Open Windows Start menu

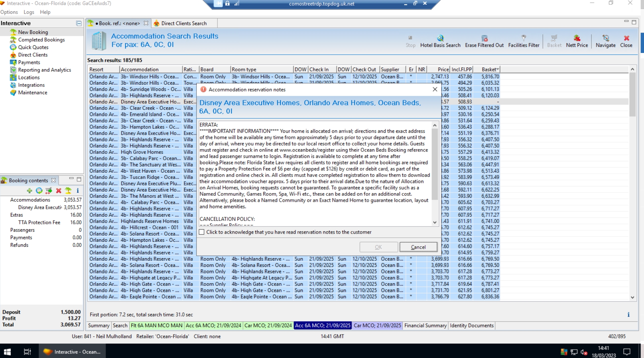pos(7,352)
